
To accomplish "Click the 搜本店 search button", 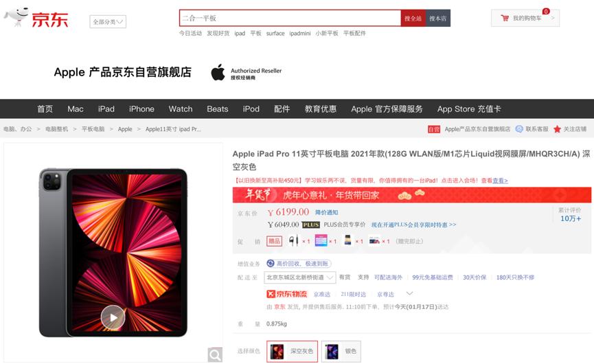I will [438, 18].
